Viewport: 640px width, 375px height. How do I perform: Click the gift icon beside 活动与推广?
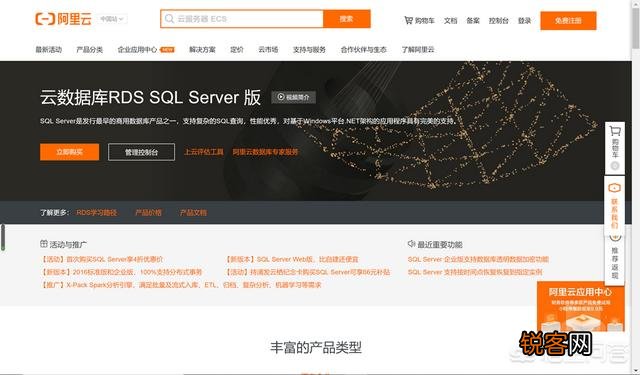[x=44, y=244]
